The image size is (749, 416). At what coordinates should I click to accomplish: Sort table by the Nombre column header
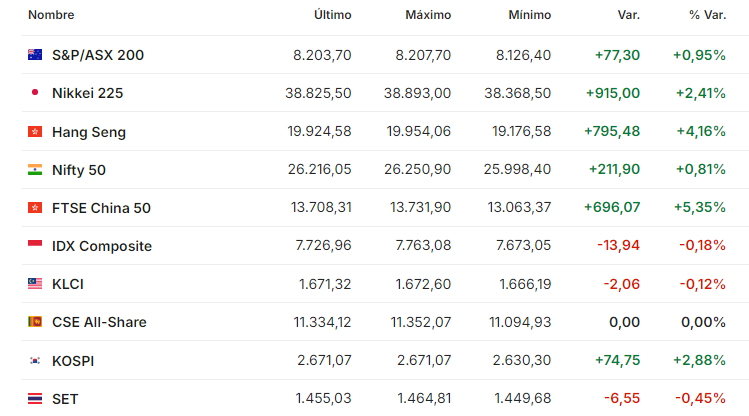[x=51, y=15]
